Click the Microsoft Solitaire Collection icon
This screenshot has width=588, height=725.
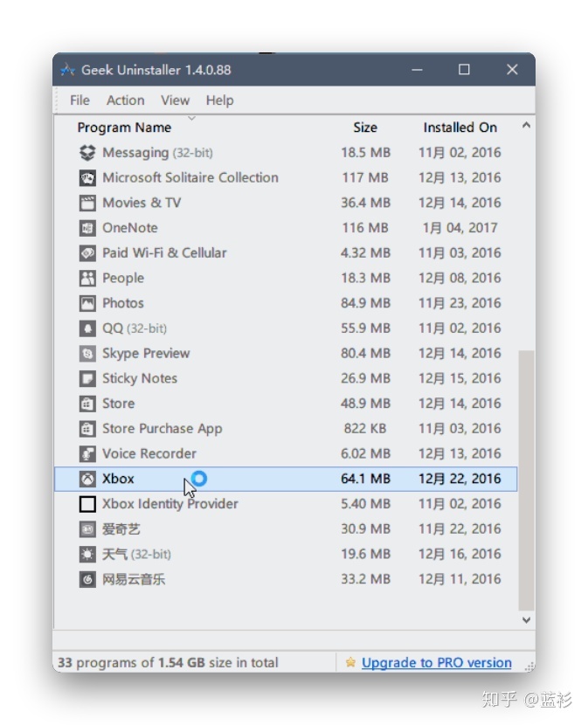(87, 177)
